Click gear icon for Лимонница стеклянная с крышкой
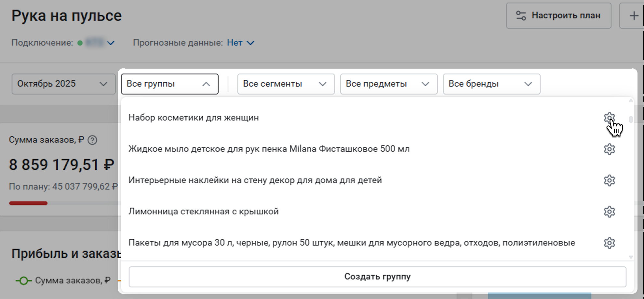 pos(609,212)
